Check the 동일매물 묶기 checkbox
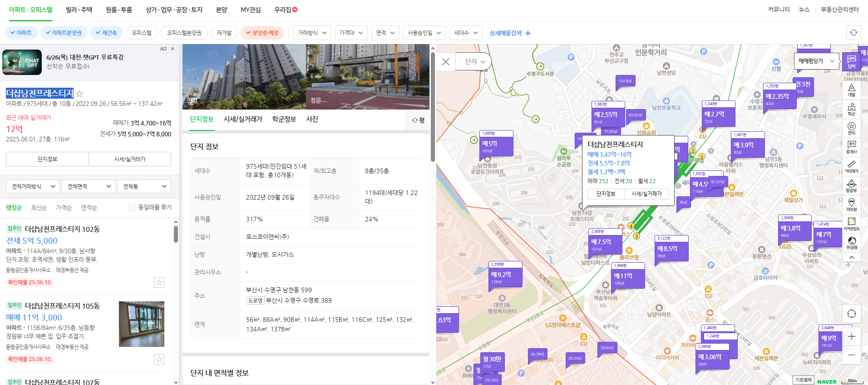Screen dimensions: 868x385 click(x=132, y=207)
